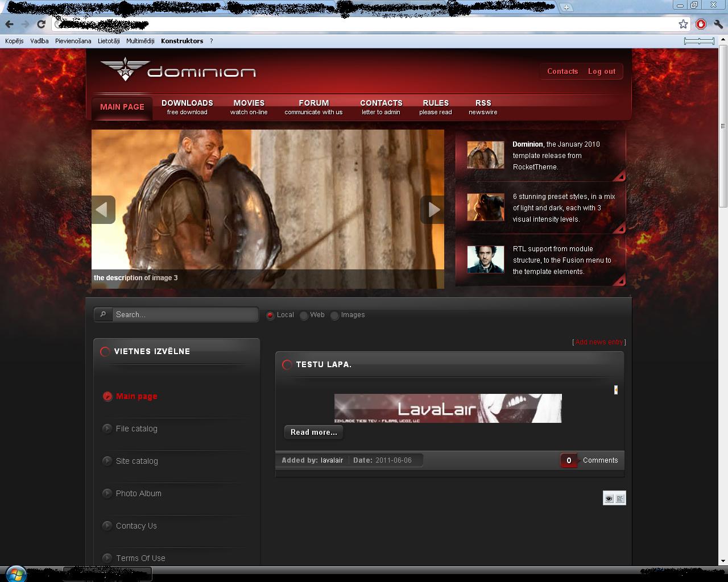Go back with the browser back arrow
Image resolution: width=728 pixels, height=582 pixels.
tap(9, 24)
